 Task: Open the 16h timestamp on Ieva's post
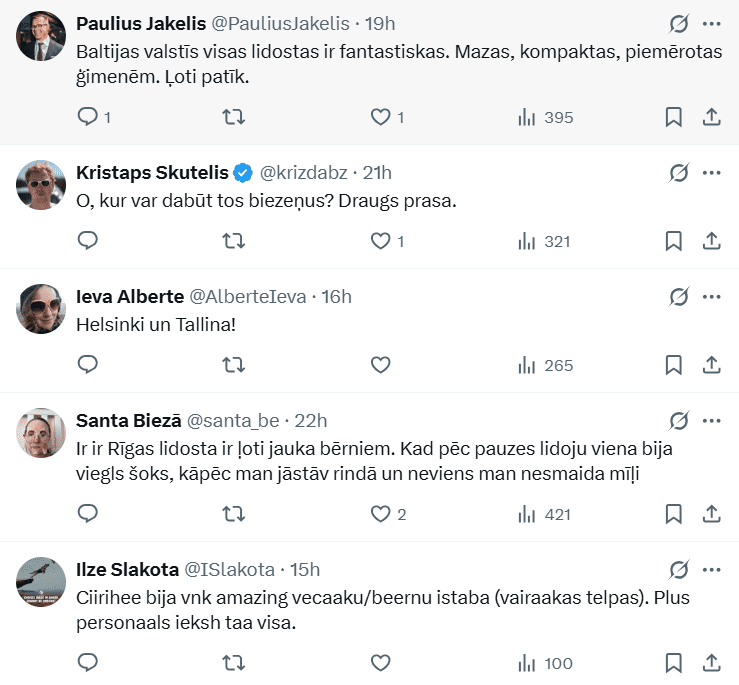(x=337, y=297)
